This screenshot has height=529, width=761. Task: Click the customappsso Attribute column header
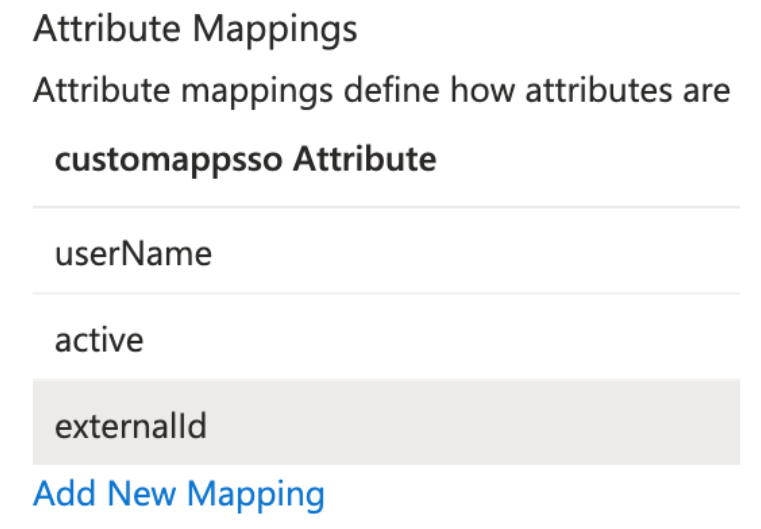click(245, 160)
